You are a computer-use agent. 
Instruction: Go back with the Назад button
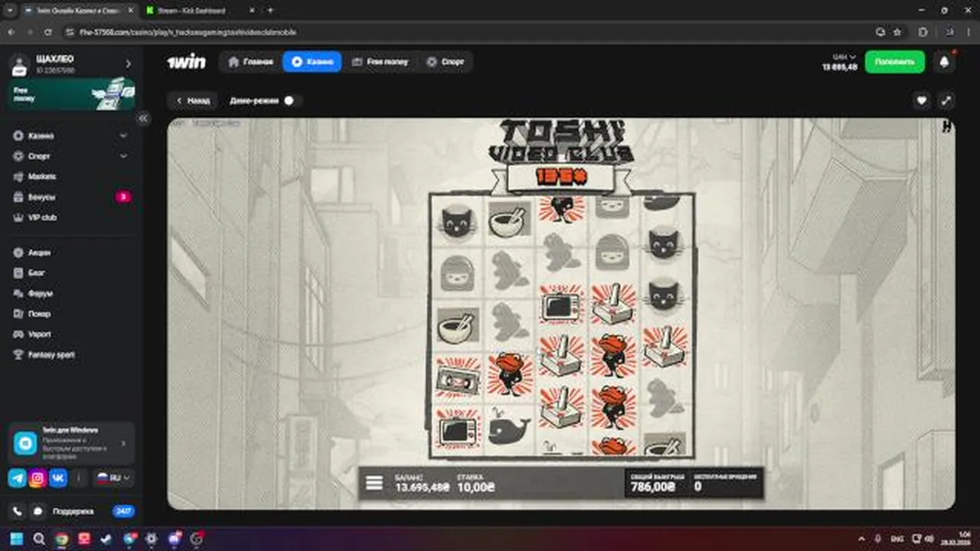[x=192, y=100]
